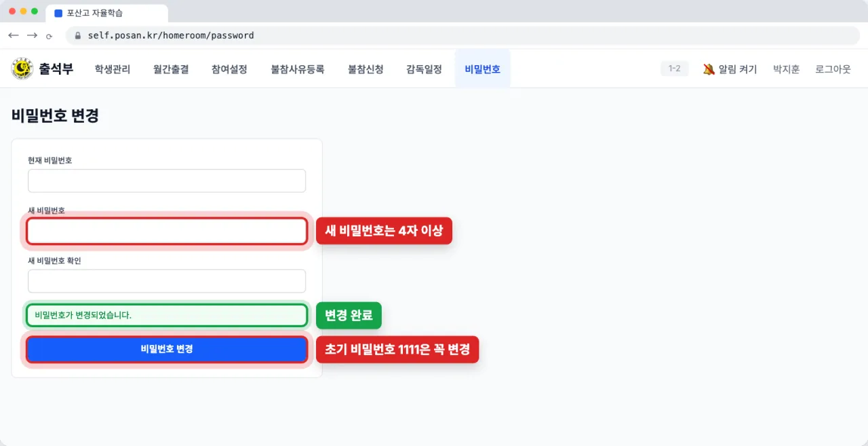Select the active 비밀번호 tab
The height and width of the screenshot is (446, 868).
pyautogui.click(x=482, y=69)
